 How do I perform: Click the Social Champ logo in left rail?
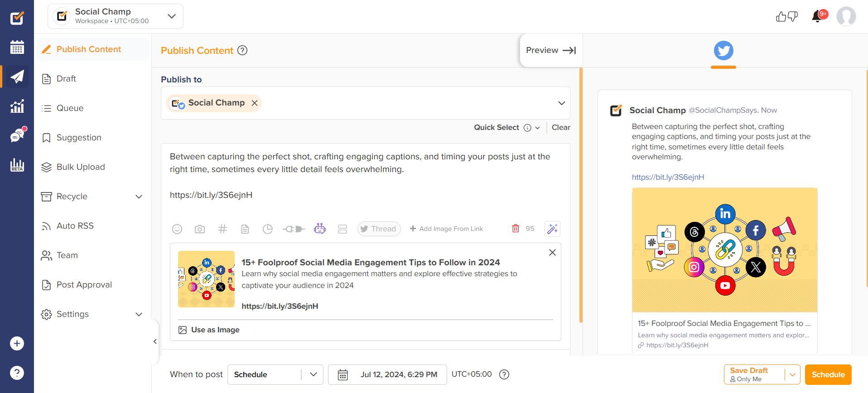click(x=17, y=18)
